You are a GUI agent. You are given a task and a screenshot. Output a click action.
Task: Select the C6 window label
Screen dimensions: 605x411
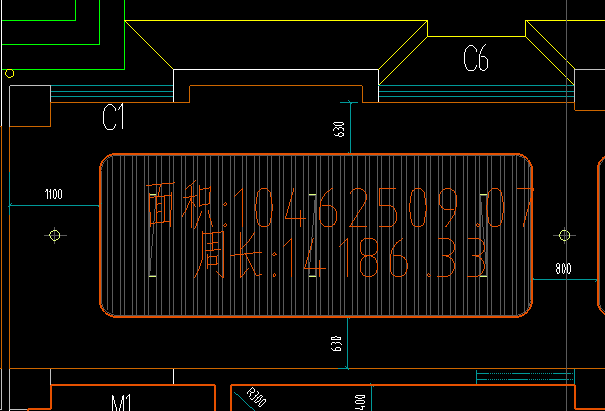[x=476, y=58]
